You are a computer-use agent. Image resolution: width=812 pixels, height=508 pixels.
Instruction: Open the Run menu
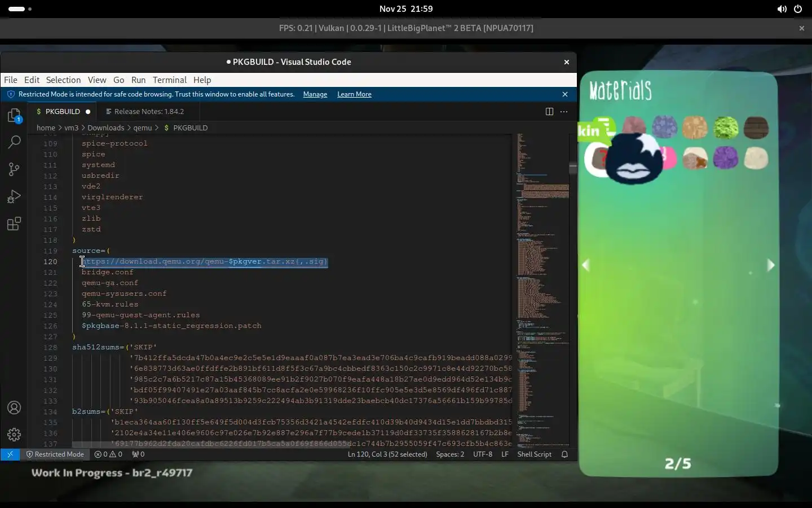(x=138, y=80)
